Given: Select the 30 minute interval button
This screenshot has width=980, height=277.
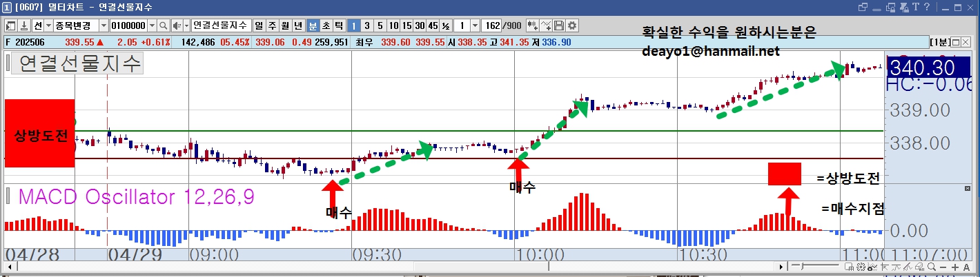Looking at the screenshot, I should tap(420, 25).
